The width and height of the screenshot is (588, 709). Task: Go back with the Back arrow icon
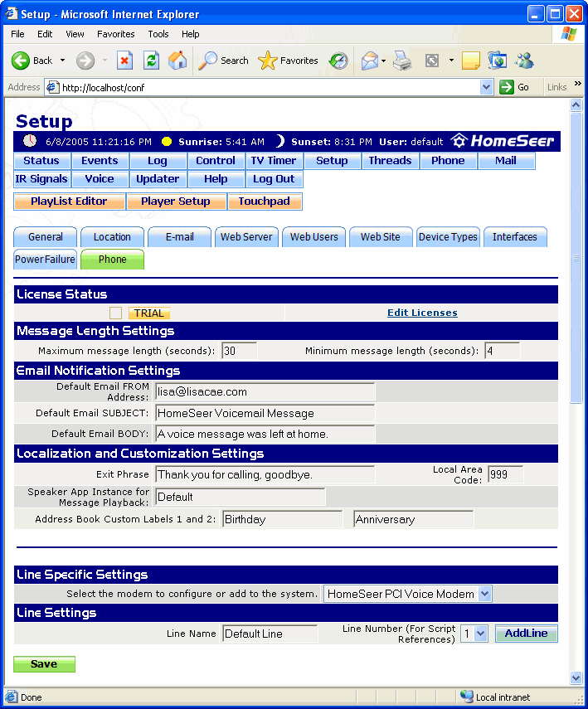21,61
